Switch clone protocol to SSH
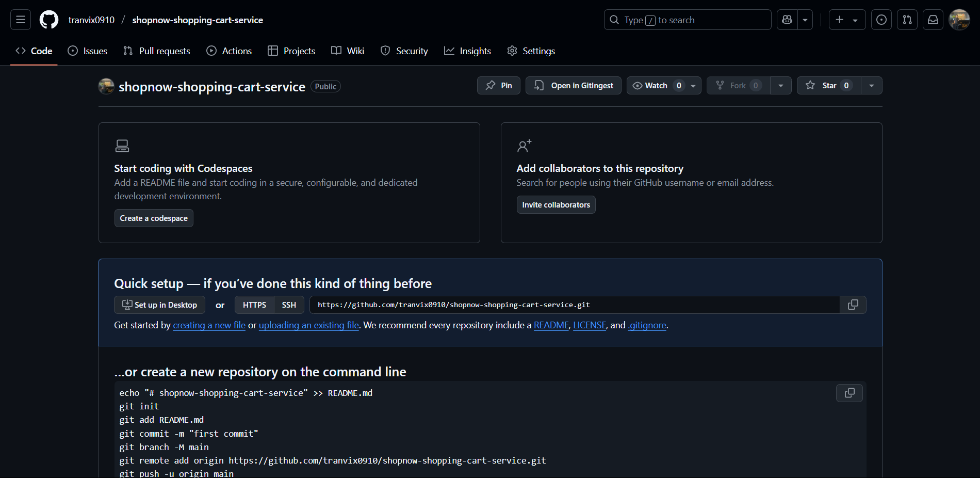980x478 pixels. click(x=288, y=305)
